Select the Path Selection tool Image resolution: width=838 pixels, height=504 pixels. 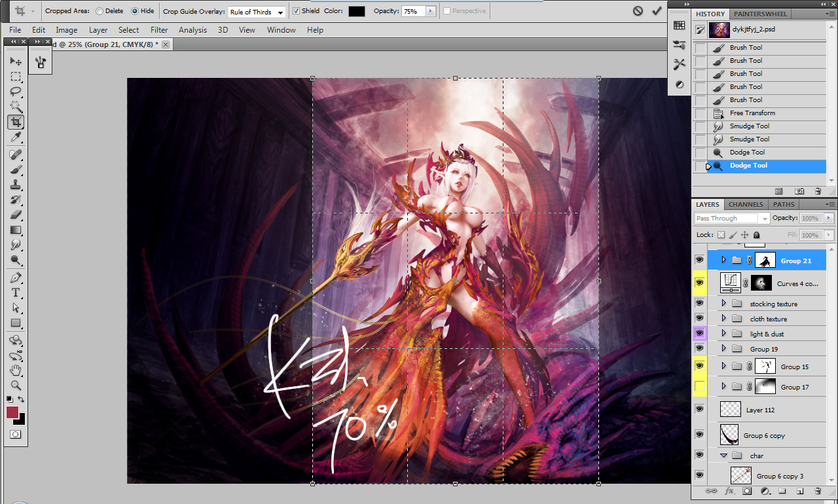pyautogui.click(x=16, y=308)
